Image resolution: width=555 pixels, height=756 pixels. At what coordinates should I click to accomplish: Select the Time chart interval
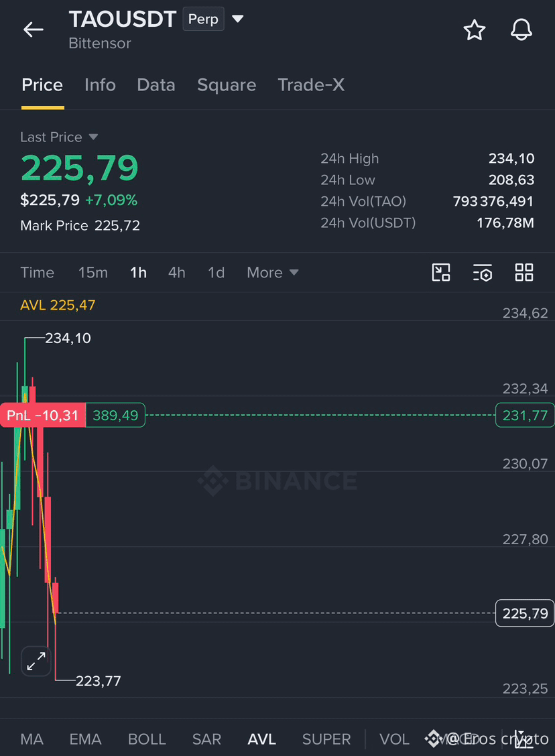pyautogui.click(x=37, y=272)
